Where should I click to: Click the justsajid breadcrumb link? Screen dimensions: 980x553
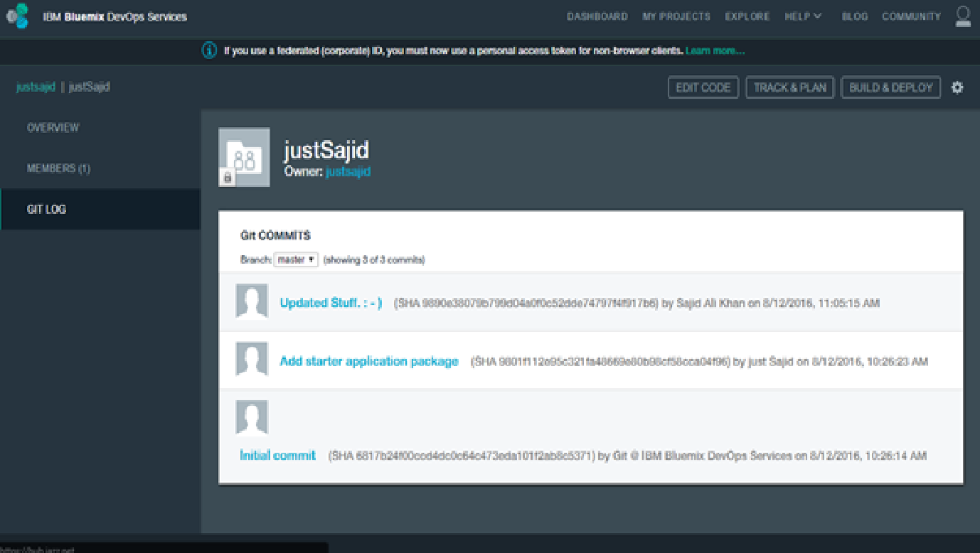36,87
